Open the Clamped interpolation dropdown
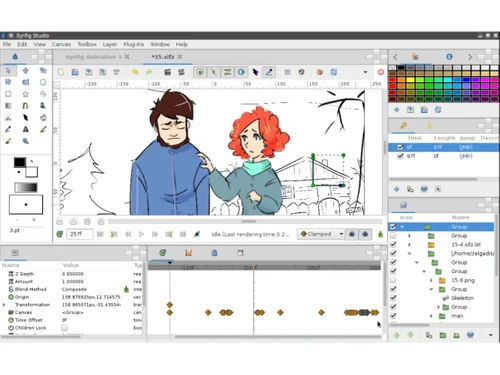Image resolution: width=500 pixels, height=375 pixels. (x=322, y=234)
